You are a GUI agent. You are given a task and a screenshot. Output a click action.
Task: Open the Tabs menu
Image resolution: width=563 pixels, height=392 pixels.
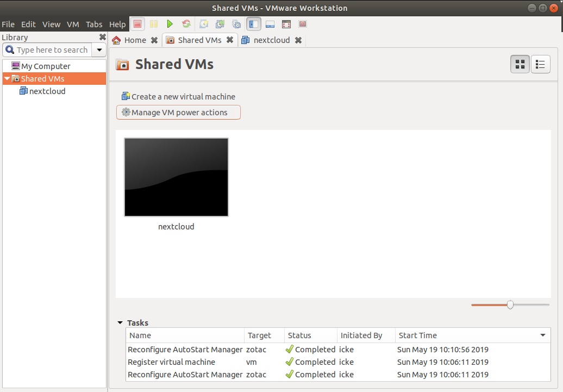click(94, 24)
